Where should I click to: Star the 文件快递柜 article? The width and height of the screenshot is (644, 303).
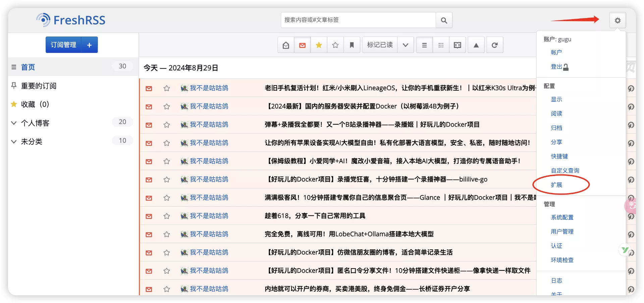pyautogui.click(x=166, y=271)
